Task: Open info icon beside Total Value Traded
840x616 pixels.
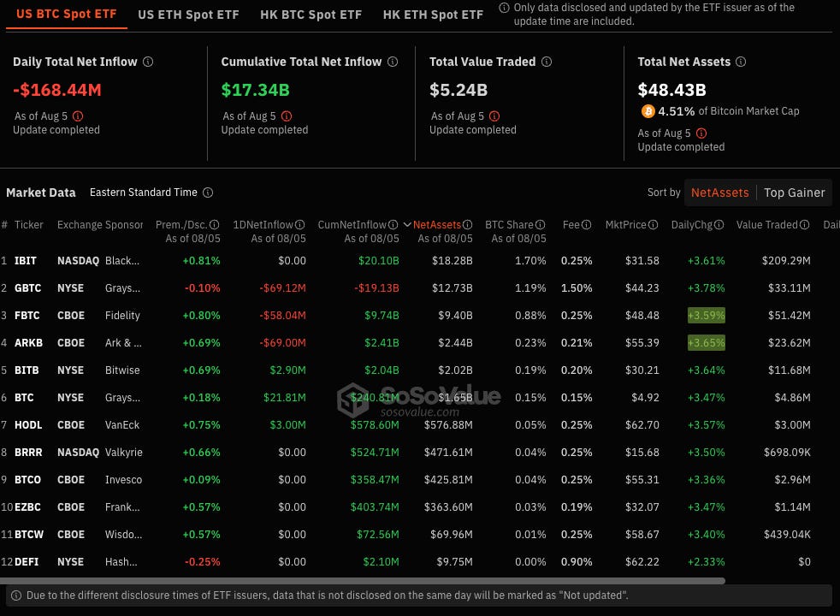Action: [547, 62]
